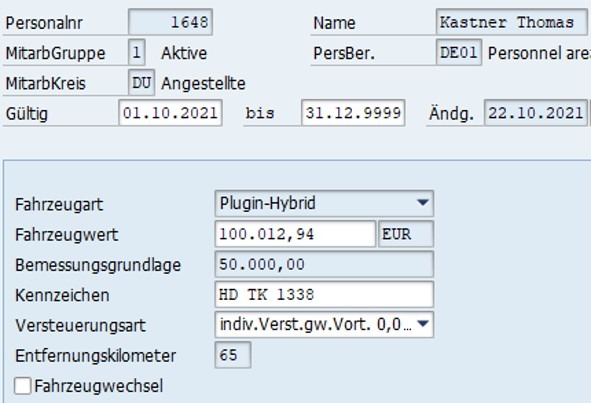
Task: Click the Personnel area description text
Action: coord(539,53)
